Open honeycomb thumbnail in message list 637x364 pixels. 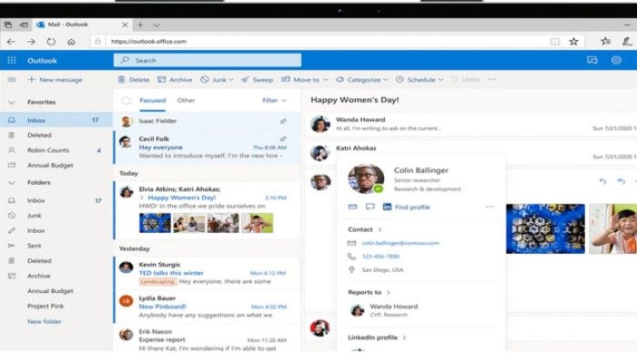155,223
